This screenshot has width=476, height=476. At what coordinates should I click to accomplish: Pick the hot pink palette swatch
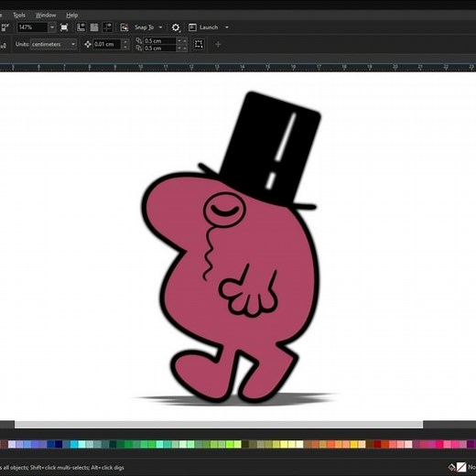[x=439, y=444]
